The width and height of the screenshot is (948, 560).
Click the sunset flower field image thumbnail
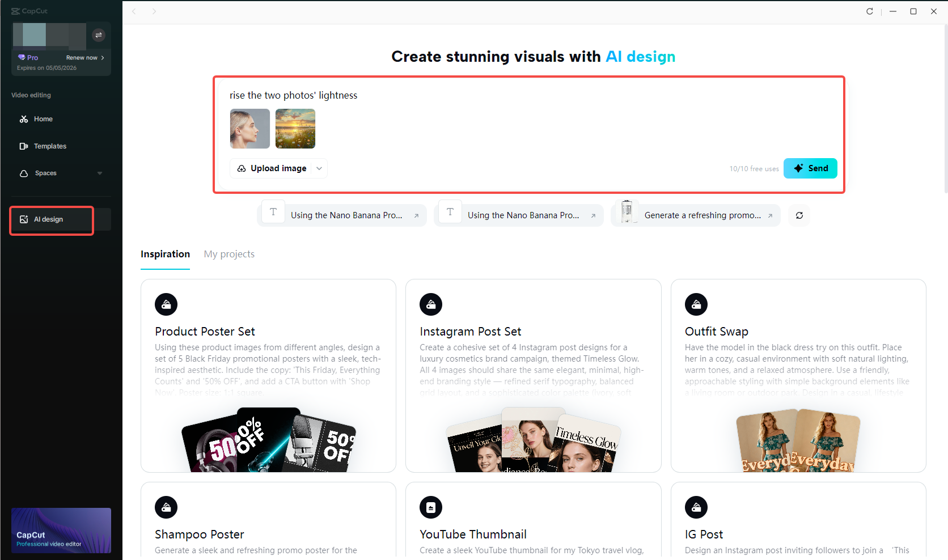coord(295,129)
